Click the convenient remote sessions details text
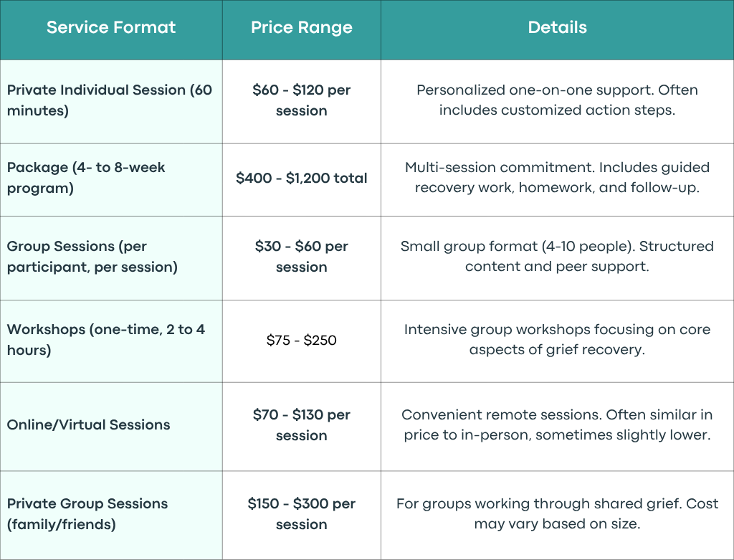 557,424
